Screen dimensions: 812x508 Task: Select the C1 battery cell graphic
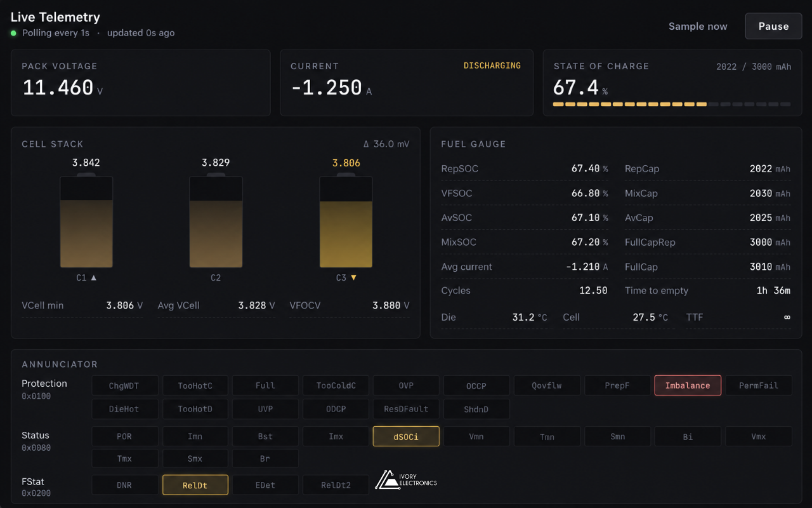click(86, 220)
